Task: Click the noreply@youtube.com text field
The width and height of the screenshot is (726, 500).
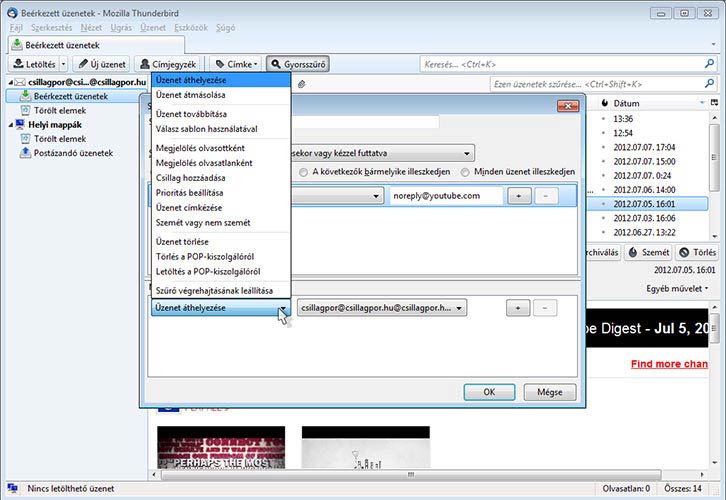Action: (x=444, y=196)
